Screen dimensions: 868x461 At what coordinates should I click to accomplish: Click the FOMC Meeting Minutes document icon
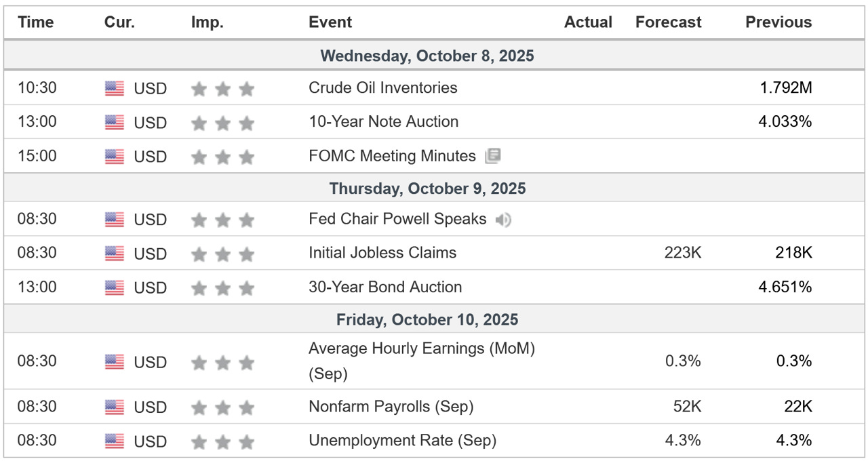[x=493, y=157]
